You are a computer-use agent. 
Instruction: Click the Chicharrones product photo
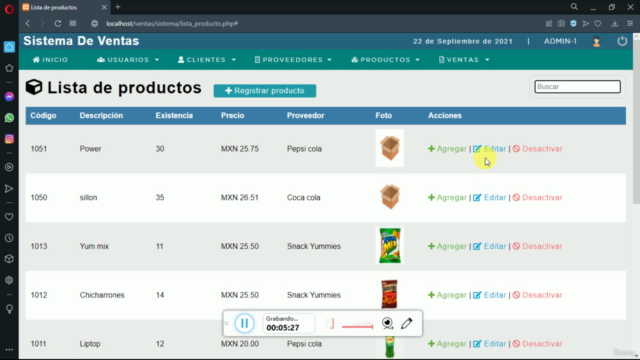tap(389, 294)
